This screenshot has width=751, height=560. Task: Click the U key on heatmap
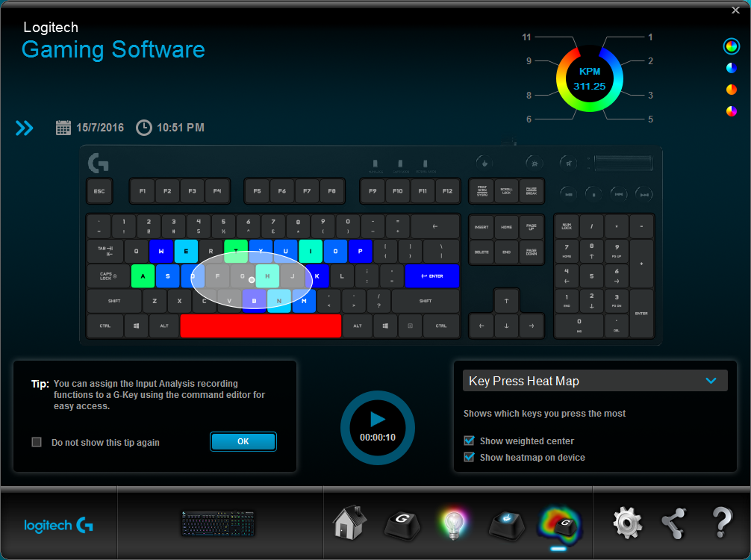click(x=285, y=251)
